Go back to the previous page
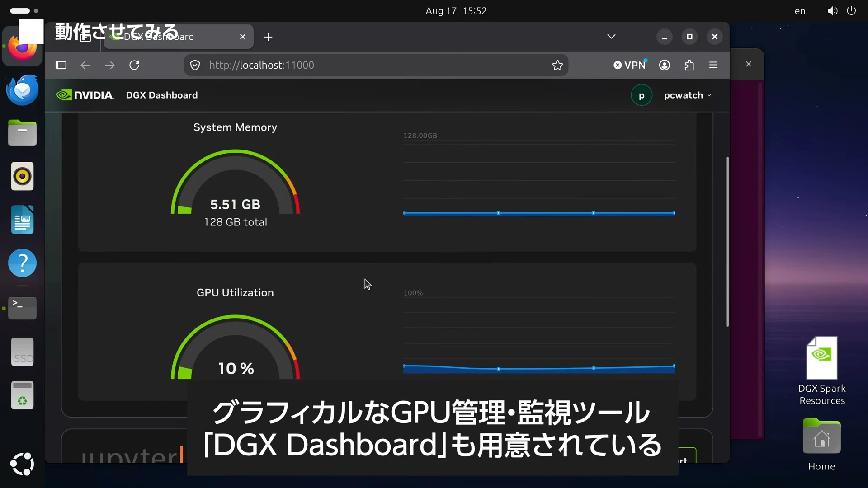 [x=85, y=65]
